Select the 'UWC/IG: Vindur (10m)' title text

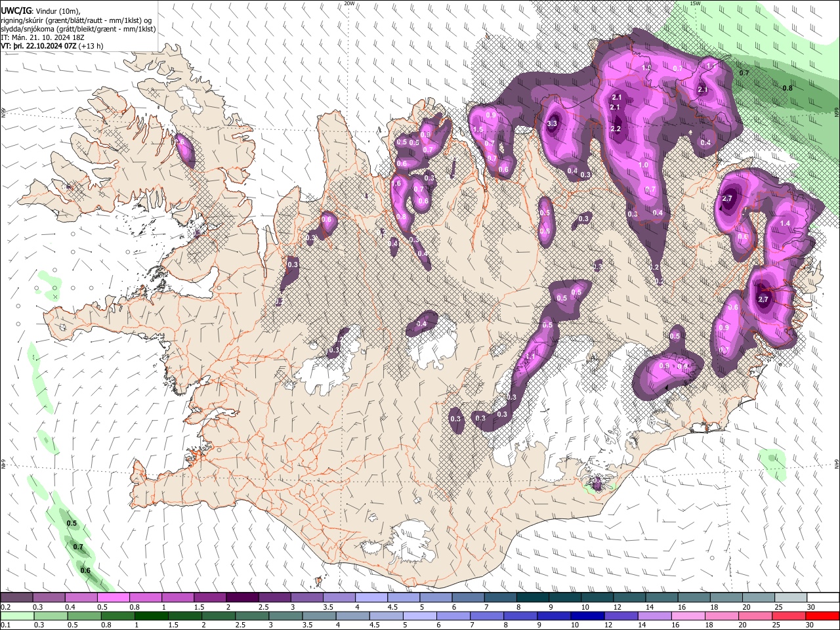(40, 10)
